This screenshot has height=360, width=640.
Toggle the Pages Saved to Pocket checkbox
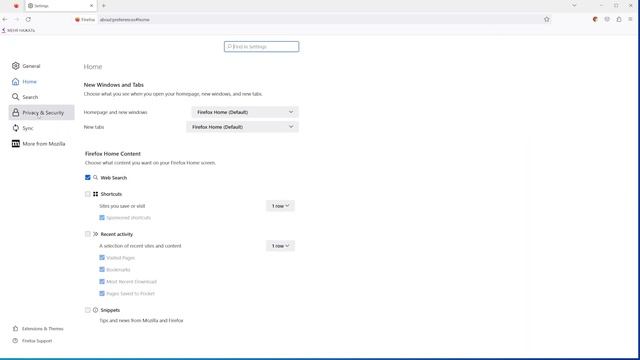102,293
